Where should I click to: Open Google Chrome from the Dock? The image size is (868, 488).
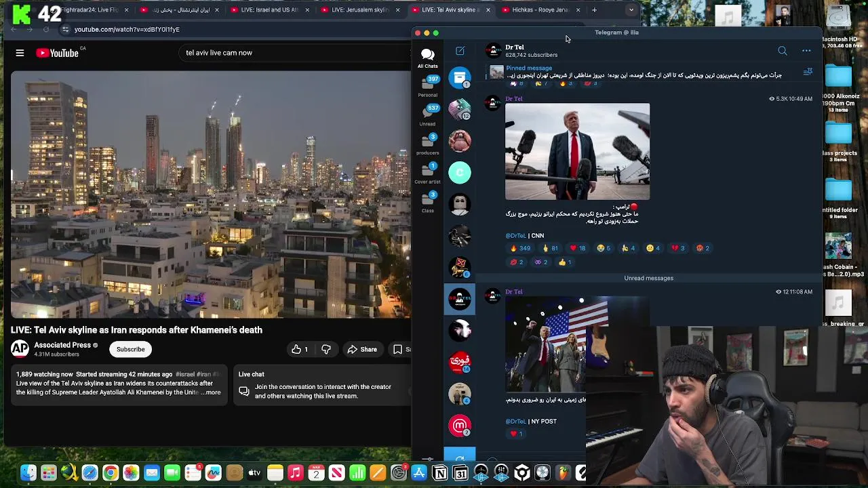[110, 472]
